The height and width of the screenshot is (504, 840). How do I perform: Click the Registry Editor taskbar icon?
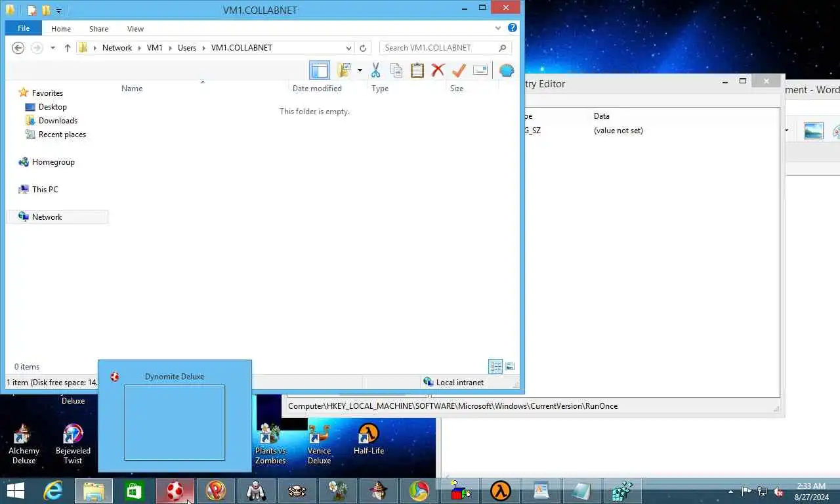point(622,490)
